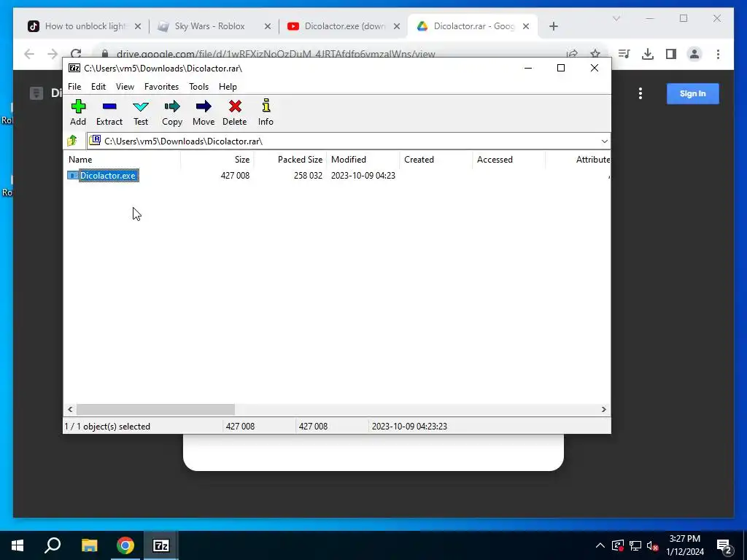Extract the archive with the Extract button
Viewport: 747px width, 560px height.
tap(109, 113)
